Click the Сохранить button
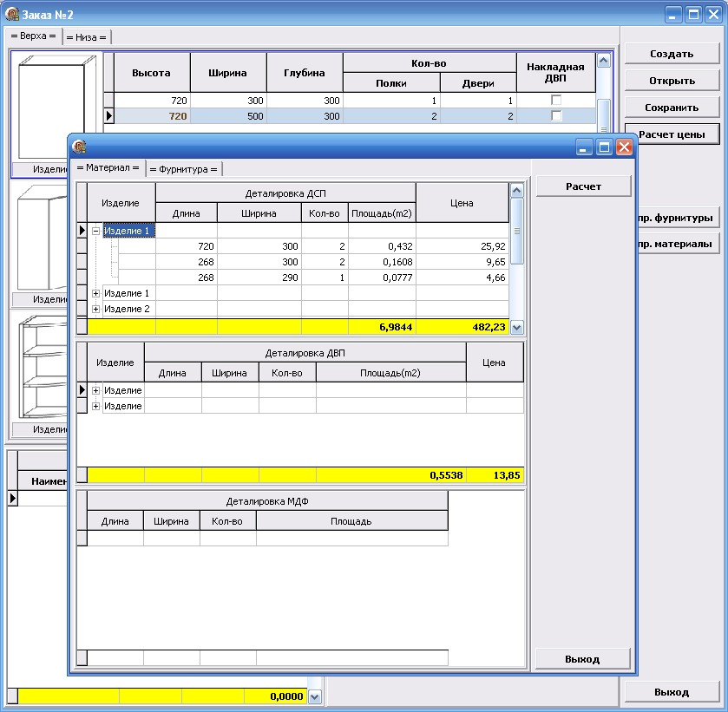728x712 pixels. (672, 108)
